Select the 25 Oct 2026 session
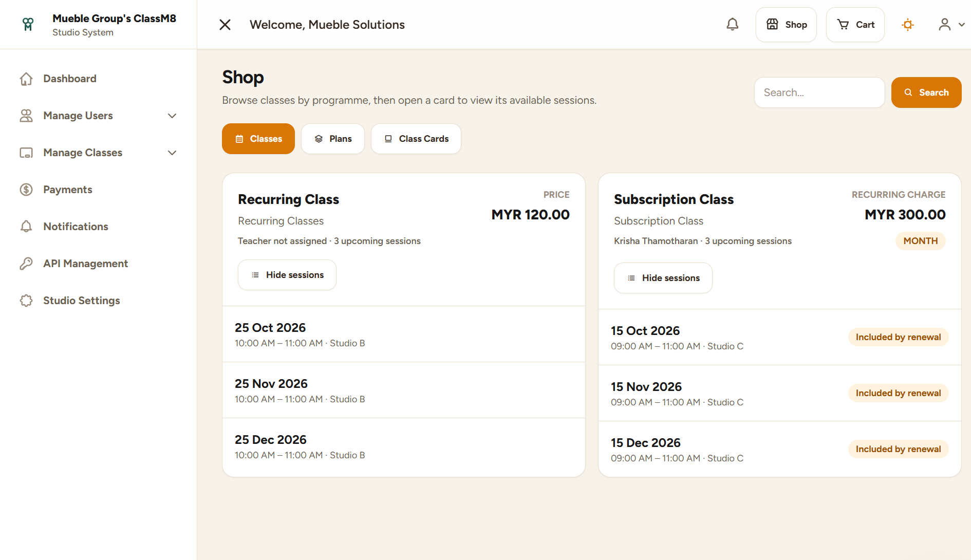971x560 pixels. (404, 334)
